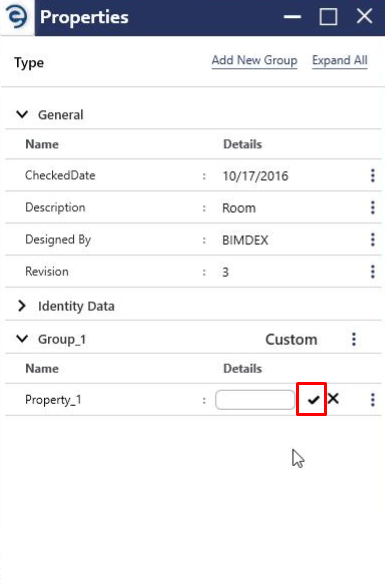
Task: Collapse the General group
Action: 22,114
